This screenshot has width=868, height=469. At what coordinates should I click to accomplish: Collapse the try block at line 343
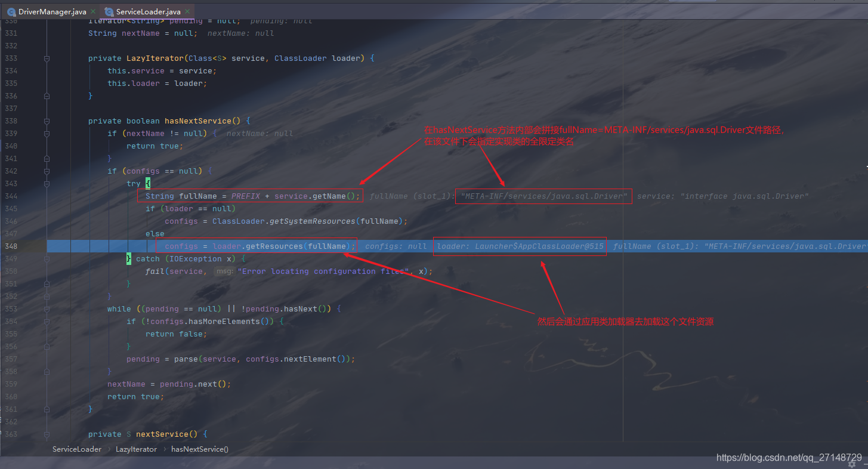[x=47, y=184]
